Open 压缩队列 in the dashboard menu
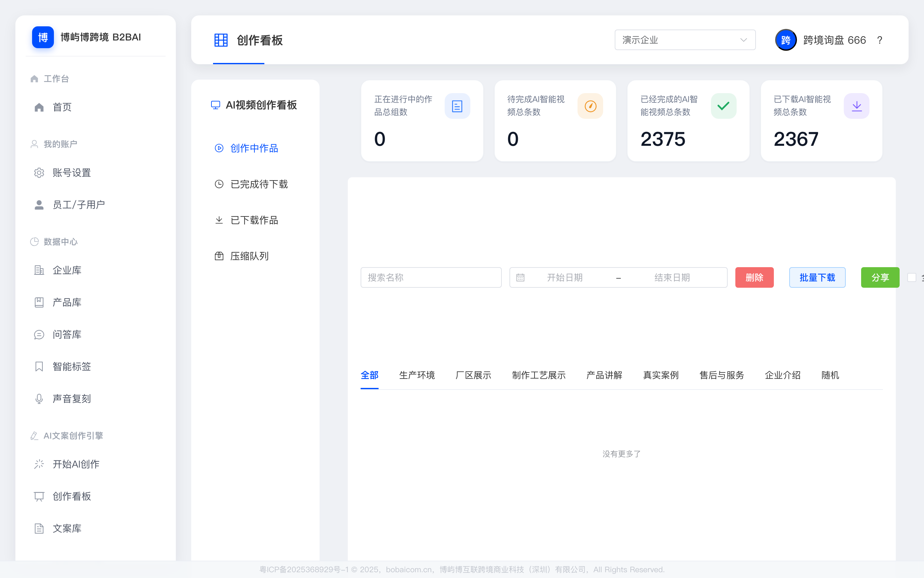Screen dimensions: 924x578 click(255, 256)
